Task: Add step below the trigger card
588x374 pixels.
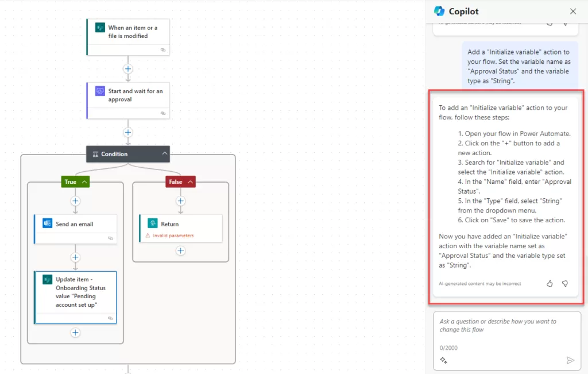Action: (x=128, y=69)
